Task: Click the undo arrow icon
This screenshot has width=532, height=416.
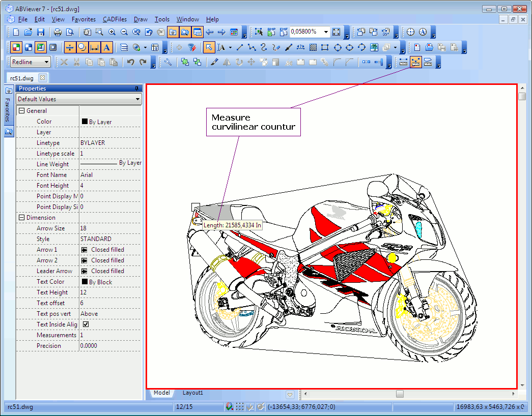Action: pyautogui.click(x=131, y=62)
